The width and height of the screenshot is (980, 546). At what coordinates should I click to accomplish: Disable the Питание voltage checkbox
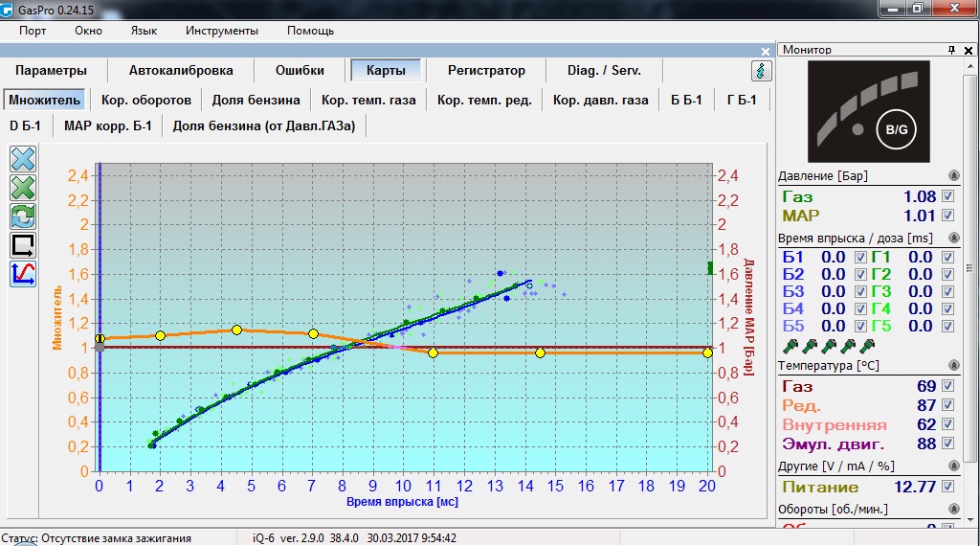948,488
